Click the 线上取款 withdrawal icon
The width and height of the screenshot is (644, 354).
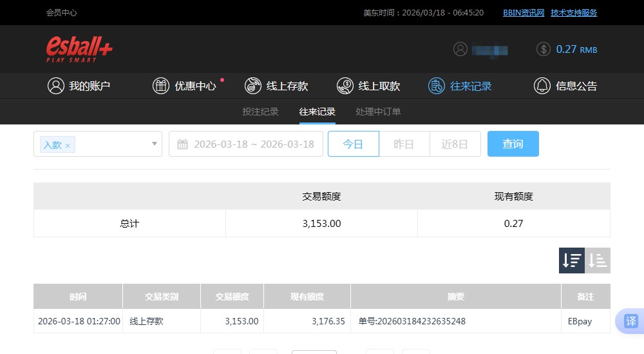345,86
